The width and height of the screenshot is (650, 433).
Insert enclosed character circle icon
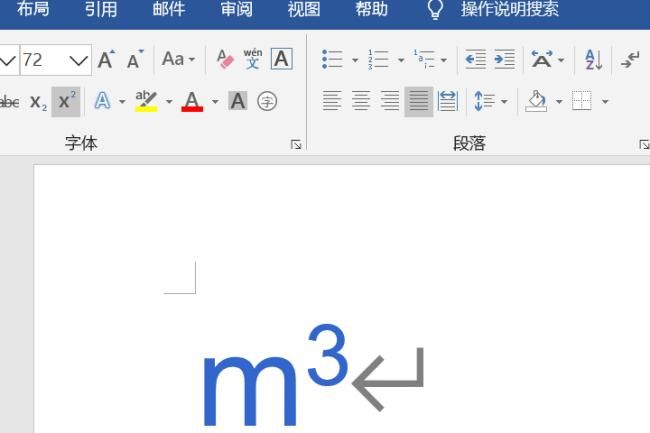(267, 101)
